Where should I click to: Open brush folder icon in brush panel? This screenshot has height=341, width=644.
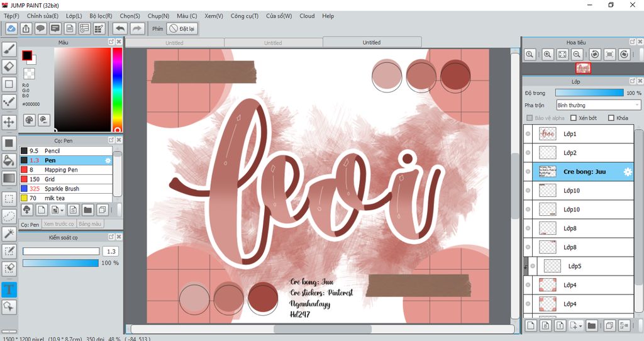(x=87, y=210)
